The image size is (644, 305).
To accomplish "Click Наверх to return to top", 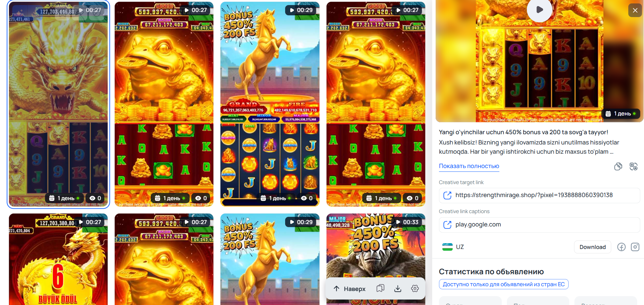I will (x=350, y=289).
